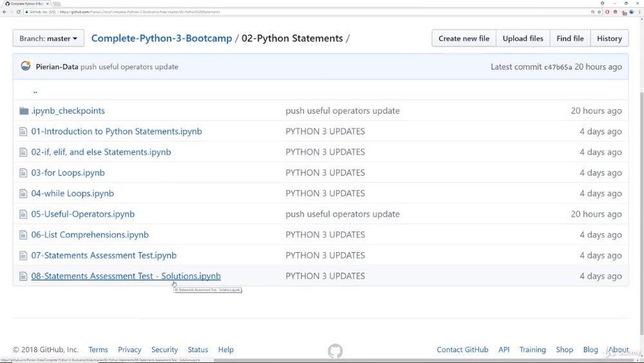The image size is (644, 363).
Task: Open the commit History button
Action: [x=609, y=38]
